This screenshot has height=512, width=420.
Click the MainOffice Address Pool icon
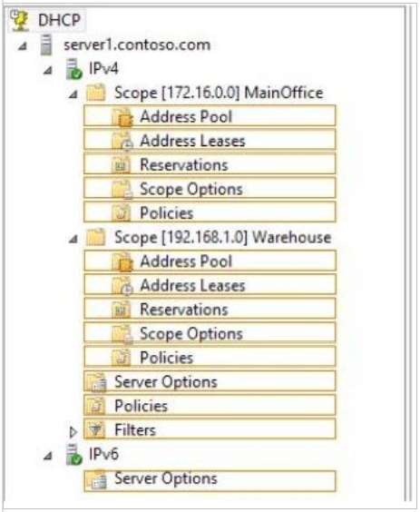(x=122, y=117)
